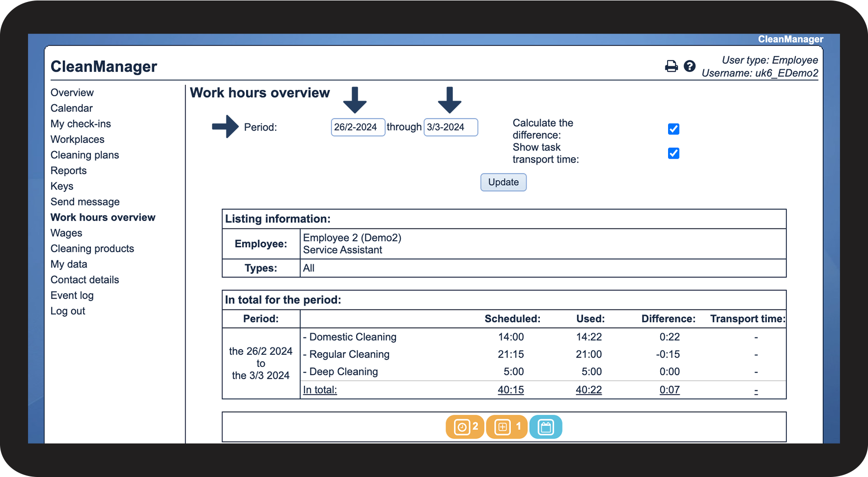868x477 pixels.
Task: Click the orange plus badge showing 1
Action: click(x=506, y=427)
